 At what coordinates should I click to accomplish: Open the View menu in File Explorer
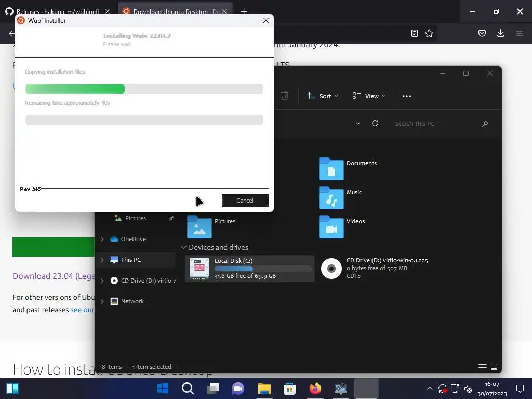(x=368, y=96)
